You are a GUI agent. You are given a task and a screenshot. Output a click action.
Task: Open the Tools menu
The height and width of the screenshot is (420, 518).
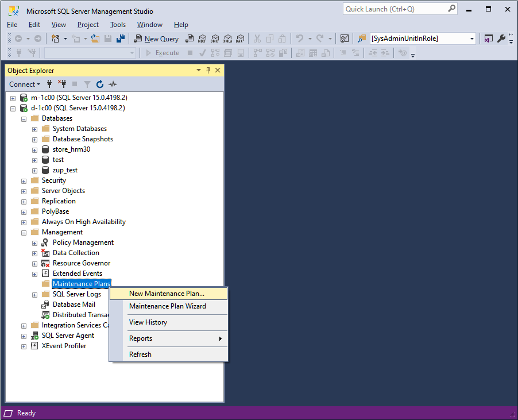click(118, 25)
